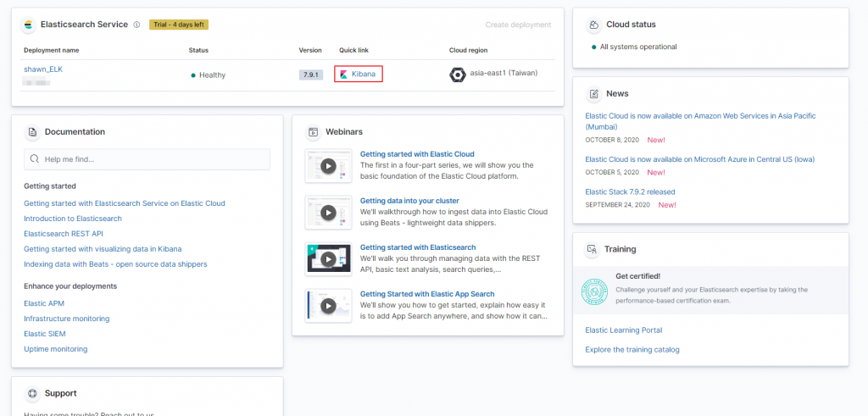
Task: Open the Elastic Learning Portal link
Action: (x=624, y=330)
